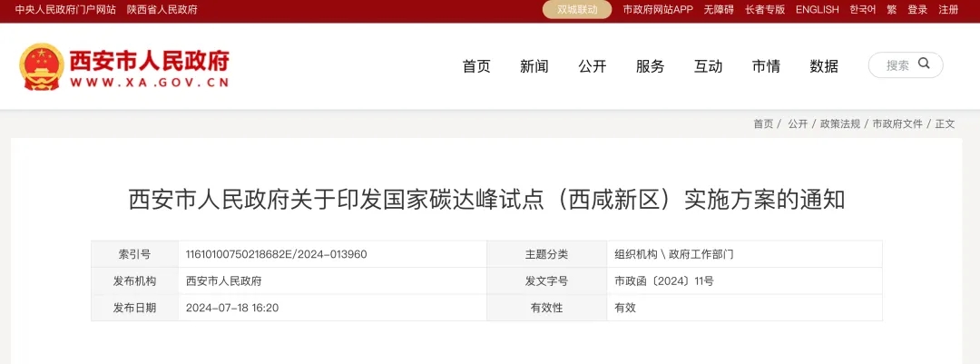The width and height of the screenshot is (980, 364).
Task: Open the 市政府网站APP link
Action: (x=658, y=10)
